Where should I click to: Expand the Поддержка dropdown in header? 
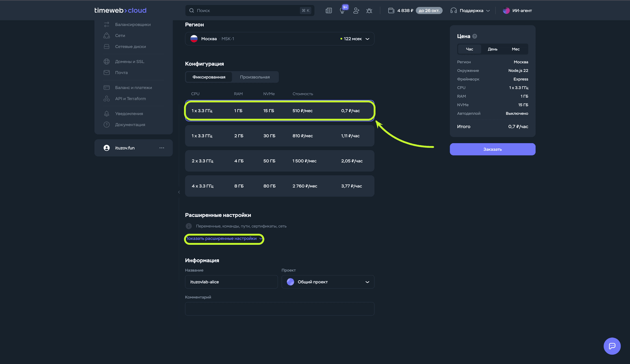pos(471,11)
